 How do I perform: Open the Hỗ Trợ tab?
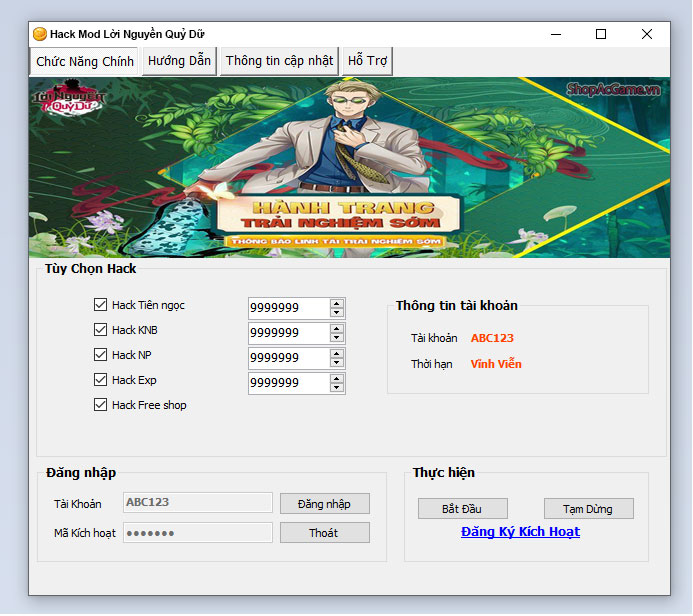tap(367, 61)
